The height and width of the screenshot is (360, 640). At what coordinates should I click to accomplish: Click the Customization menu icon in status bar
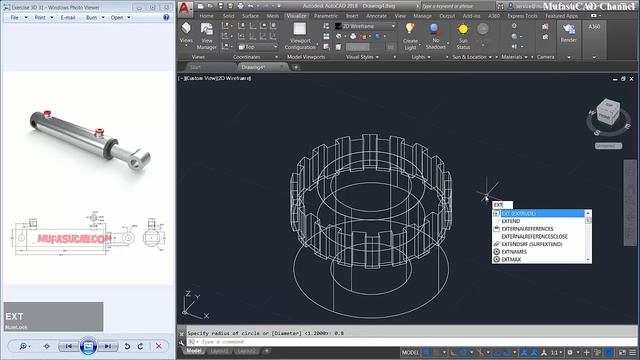pyautogui.click(x=633, y=352)
